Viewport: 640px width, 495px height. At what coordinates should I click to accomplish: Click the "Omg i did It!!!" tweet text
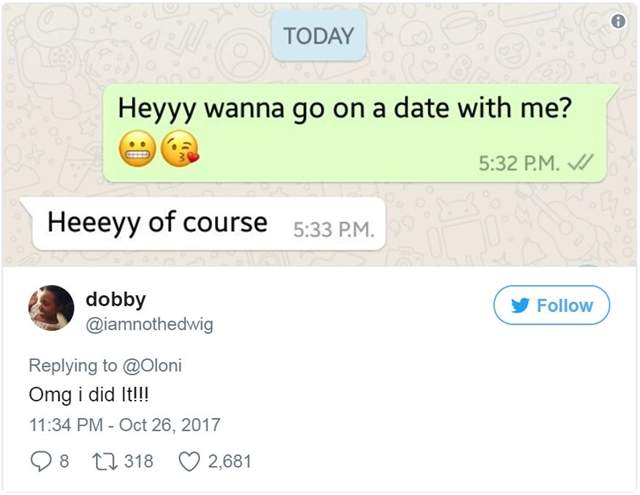89,393
